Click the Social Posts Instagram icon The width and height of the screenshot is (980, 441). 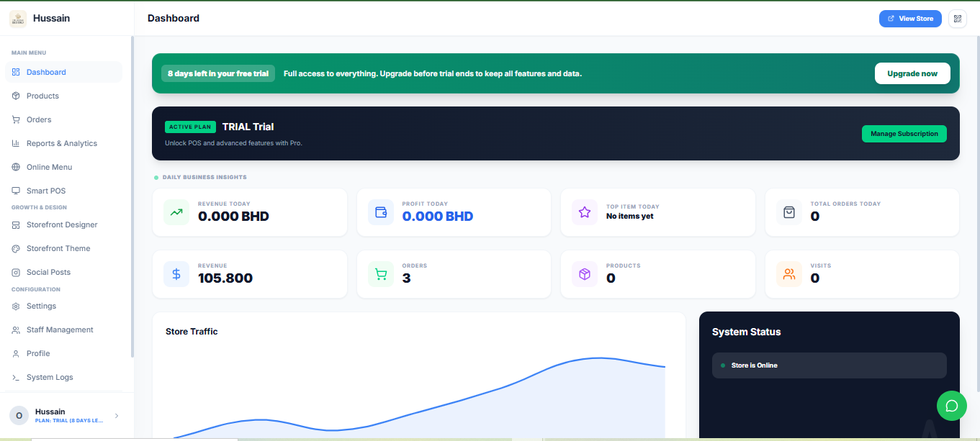click(x=16, y=272)
